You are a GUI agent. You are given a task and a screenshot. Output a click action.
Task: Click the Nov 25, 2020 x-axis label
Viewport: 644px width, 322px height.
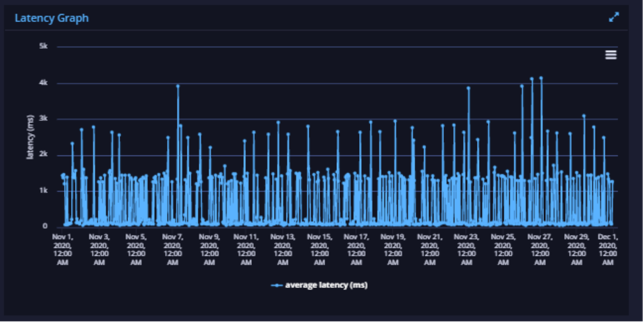point(503,250)
